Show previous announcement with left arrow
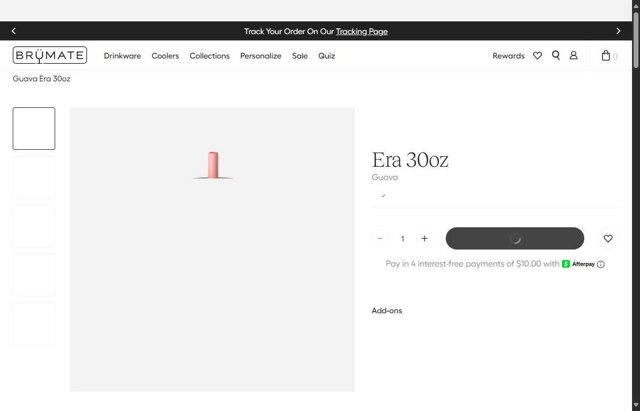Screen dimensions: 640x411 pos(13,32)
